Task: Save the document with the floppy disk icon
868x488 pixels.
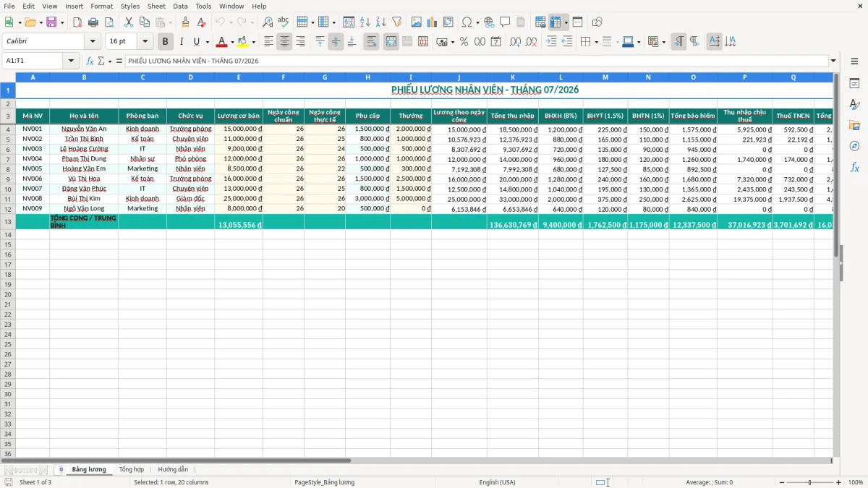Action: point(51,22)
